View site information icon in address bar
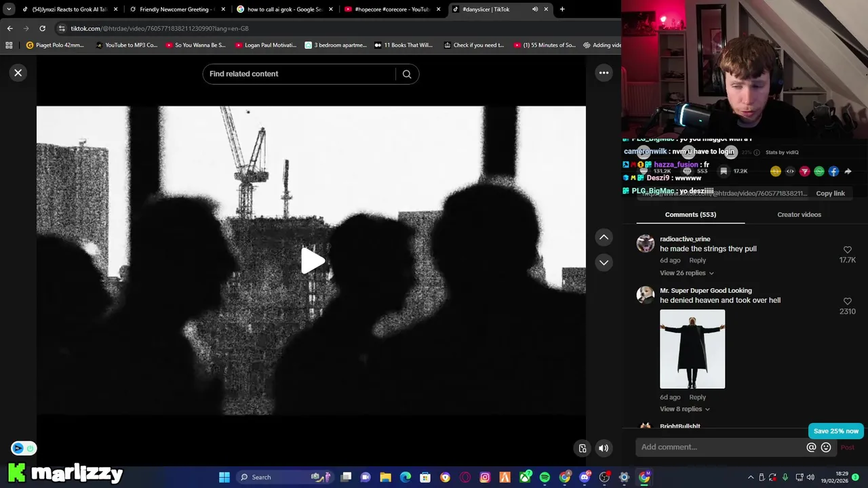Viewport: 868px width, 488px height. (62, 28)
